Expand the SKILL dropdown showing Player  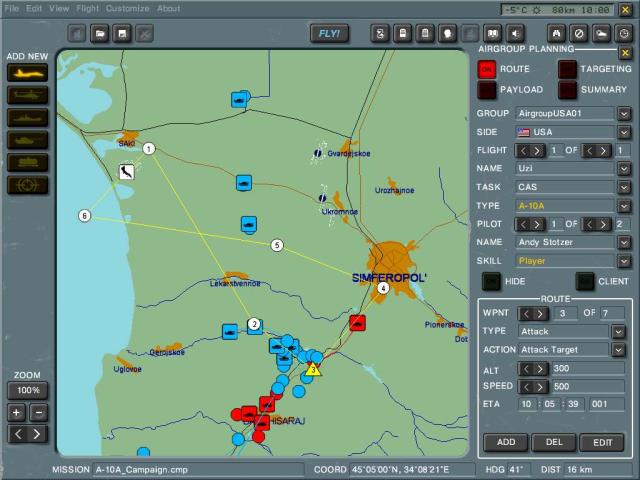pyautogui.click(x=623, y=260)
